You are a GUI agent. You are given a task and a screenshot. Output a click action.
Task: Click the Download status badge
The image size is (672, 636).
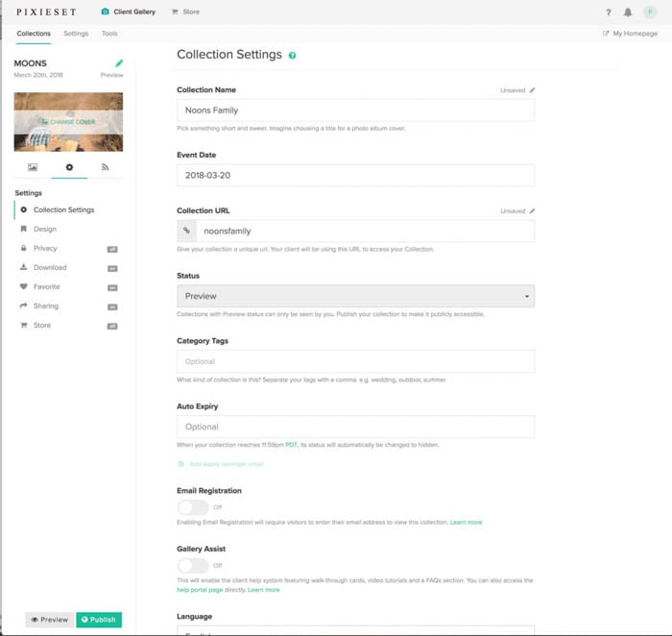tap(112, 268)
